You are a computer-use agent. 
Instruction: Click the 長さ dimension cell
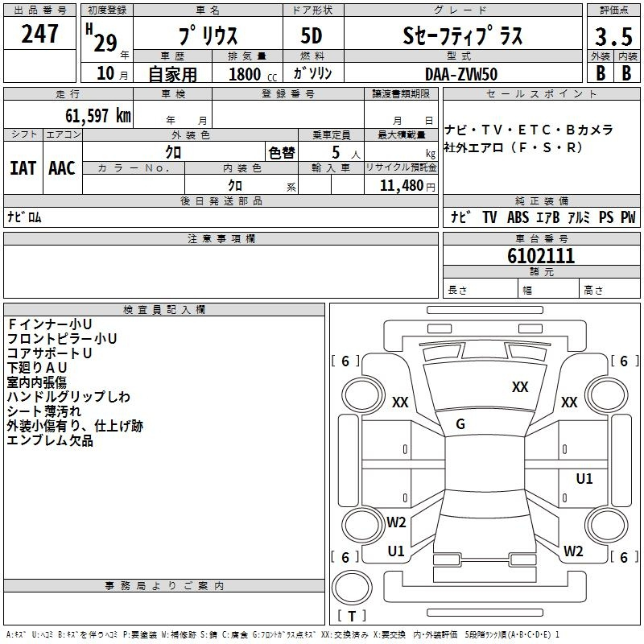click(x=480, y=288)
